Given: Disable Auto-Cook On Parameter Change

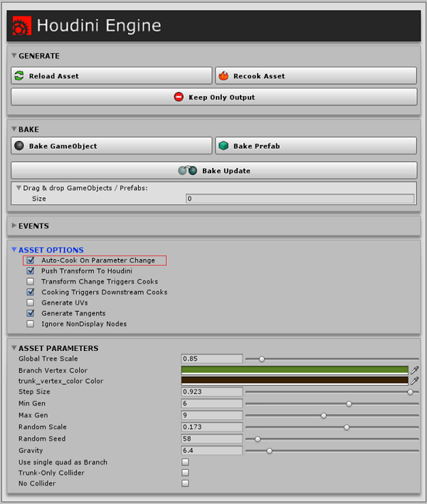Looking at the screenshot, I should [x=30, y=261].
